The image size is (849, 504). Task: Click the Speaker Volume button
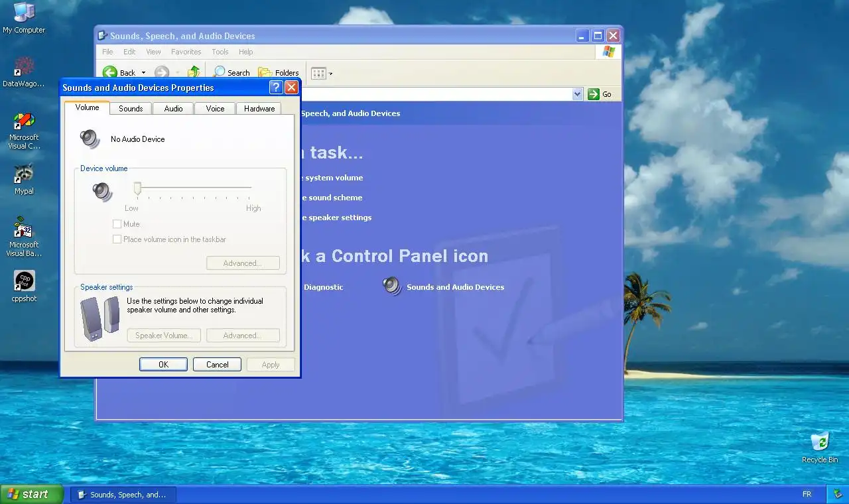click(x=164, y=336)
